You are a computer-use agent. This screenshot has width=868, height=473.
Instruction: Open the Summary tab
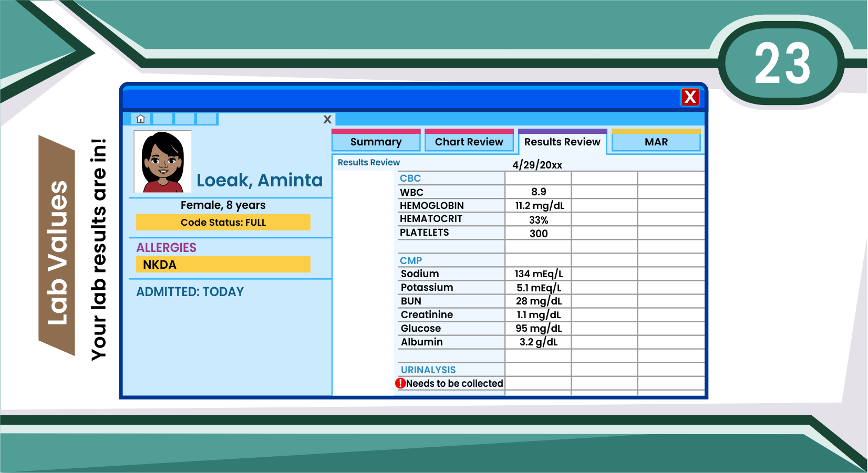[x=376, y=142]
